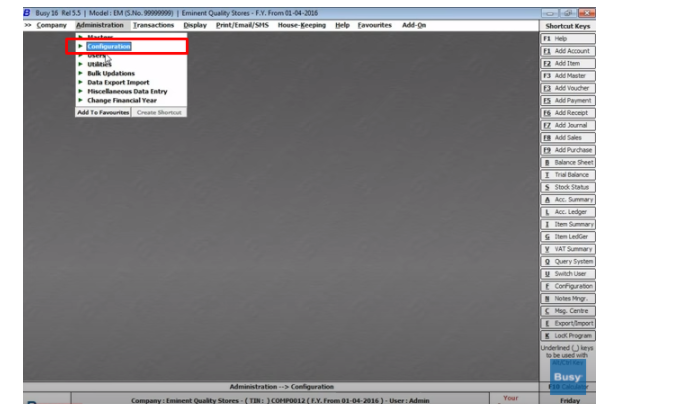Viewport: 687px width, 404px height.
Task: Click Add Account shortcut button
Action: coord(568,51)
